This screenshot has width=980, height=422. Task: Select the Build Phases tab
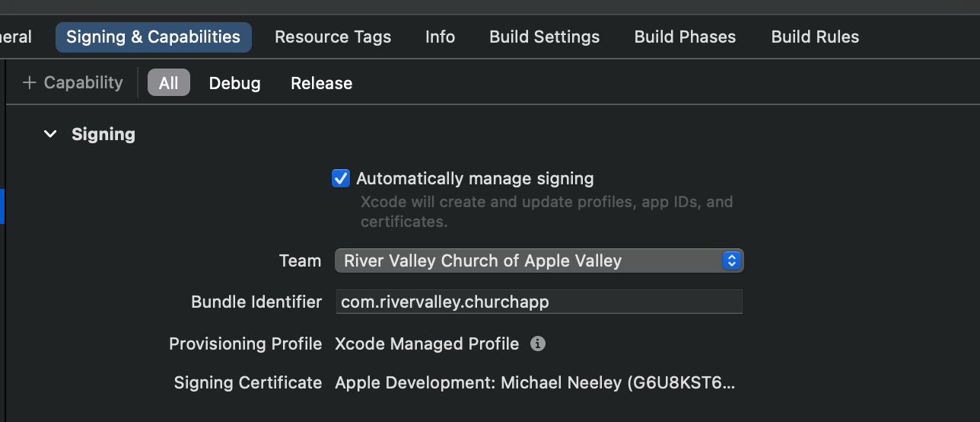tap(685, 37)
